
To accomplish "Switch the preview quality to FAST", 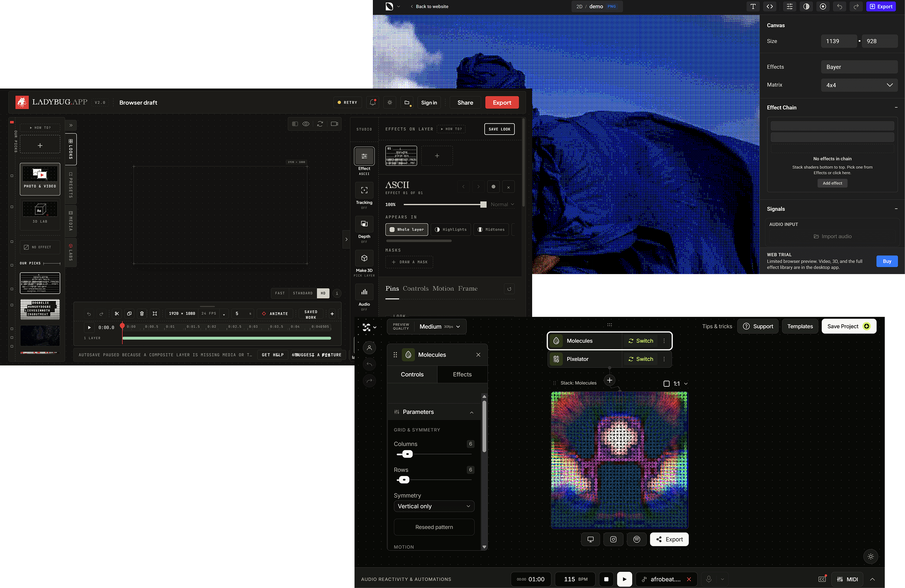I will tap(280, 293).
